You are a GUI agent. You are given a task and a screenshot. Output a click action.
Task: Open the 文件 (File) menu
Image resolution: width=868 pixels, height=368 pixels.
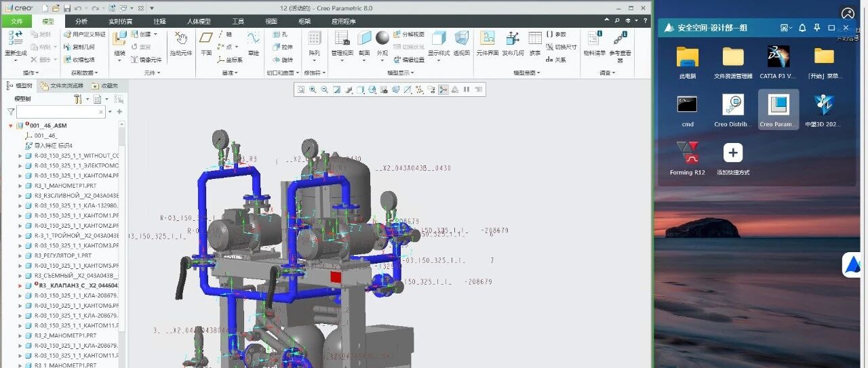[x=17, y=21]
